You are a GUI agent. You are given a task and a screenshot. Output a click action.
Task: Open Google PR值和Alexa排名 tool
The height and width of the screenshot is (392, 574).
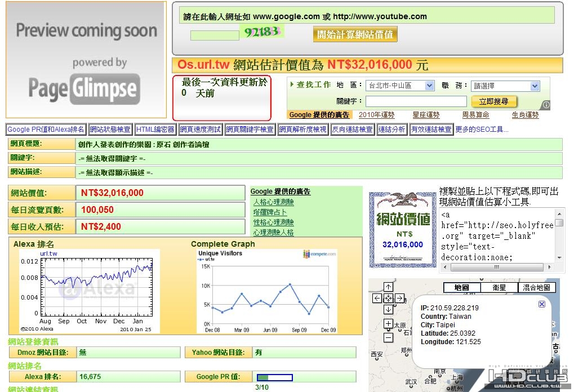coord(46,130)
